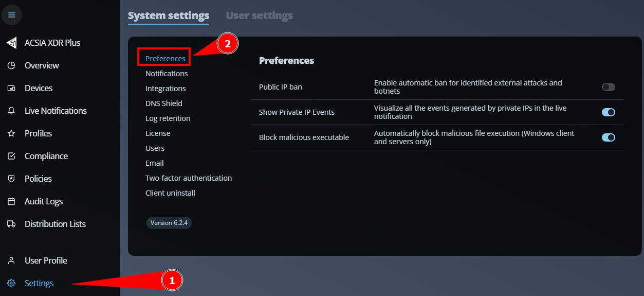The height and width of the screenshot is (296, 644).
Task: Open Policies from the sidebar
Action: 38,179
